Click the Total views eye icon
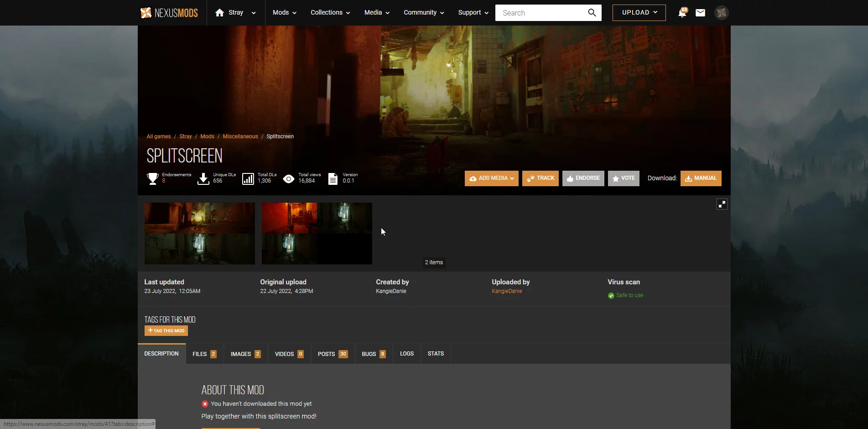 [289, 179]
